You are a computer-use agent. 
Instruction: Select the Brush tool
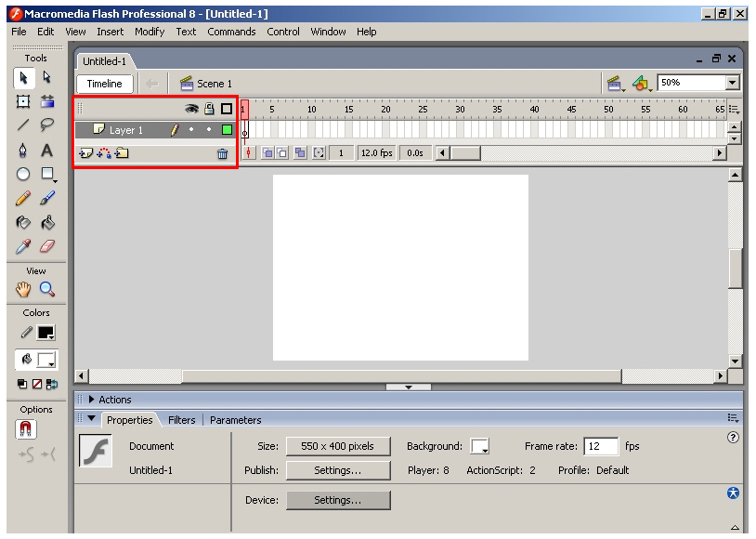click(x=47, y=198)
